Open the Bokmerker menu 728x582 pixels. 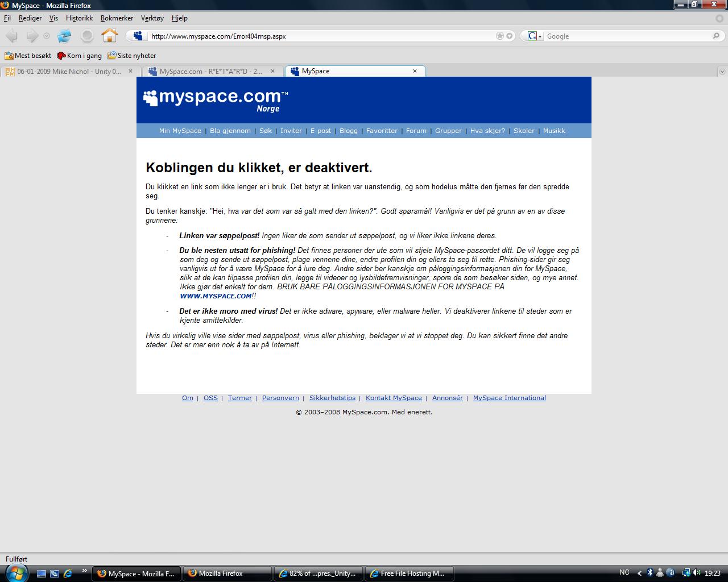point(117,18)
